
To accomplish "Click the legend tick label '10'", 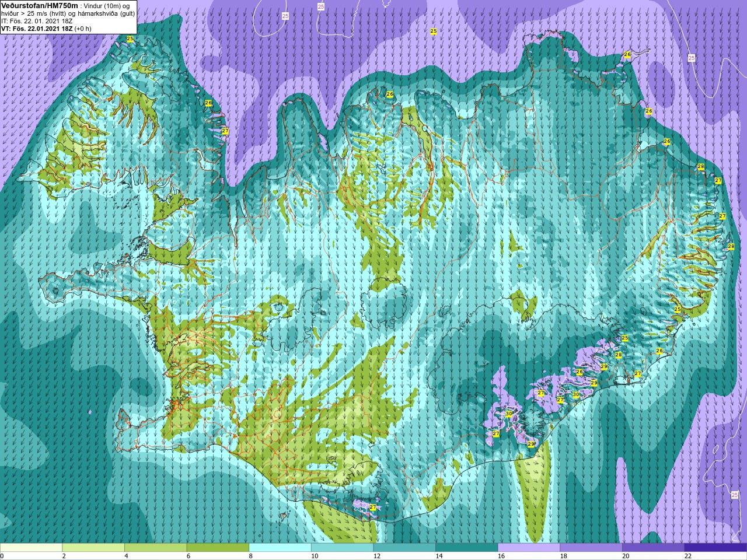I will tap(315, 556).
